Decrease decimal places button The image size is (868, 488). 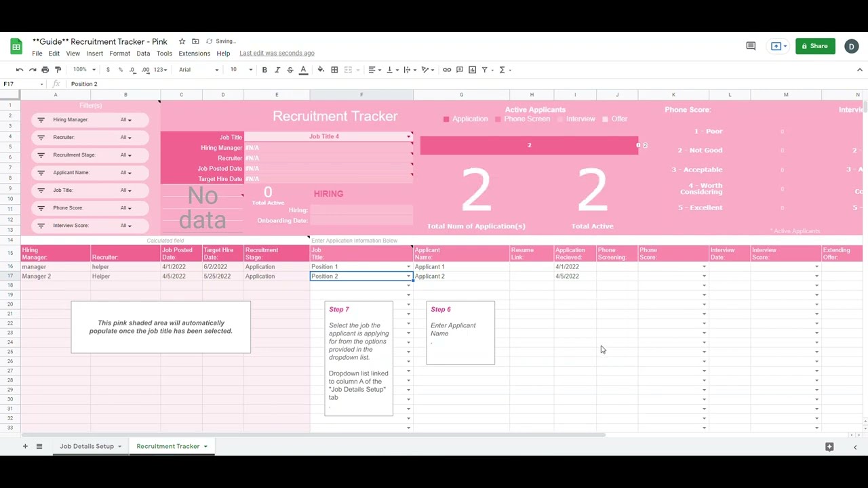click(x=133, y=70)
